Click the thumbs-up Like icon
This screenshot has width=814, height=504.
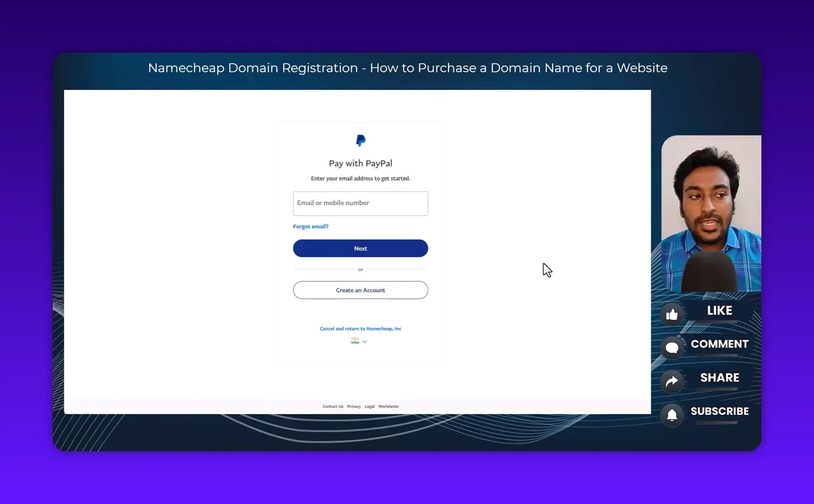(x=672, y=314)
